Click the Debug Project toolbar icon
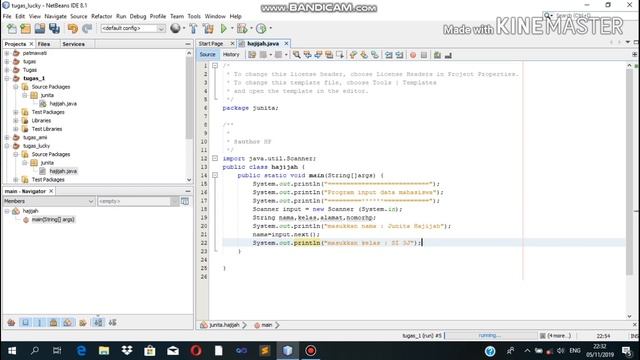Viewport: 640px width, 360px height. 242,29
